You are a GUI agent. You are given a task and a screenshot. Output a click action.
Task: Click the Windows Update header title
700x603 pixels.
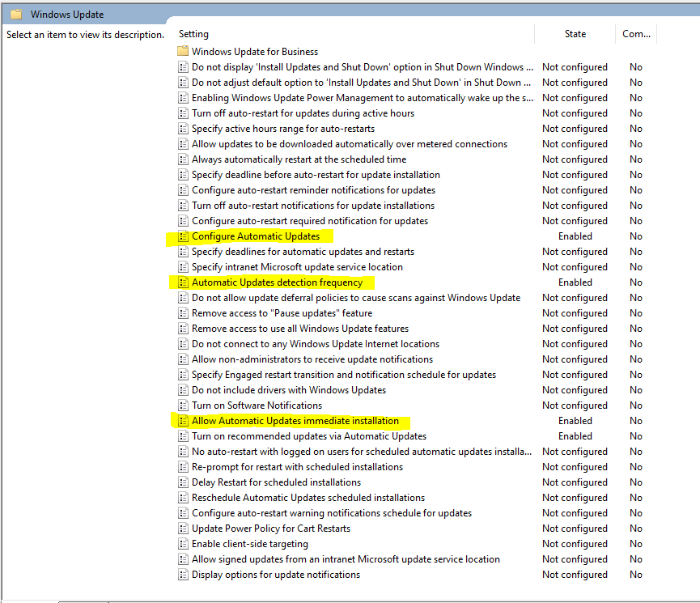[67, 15]
